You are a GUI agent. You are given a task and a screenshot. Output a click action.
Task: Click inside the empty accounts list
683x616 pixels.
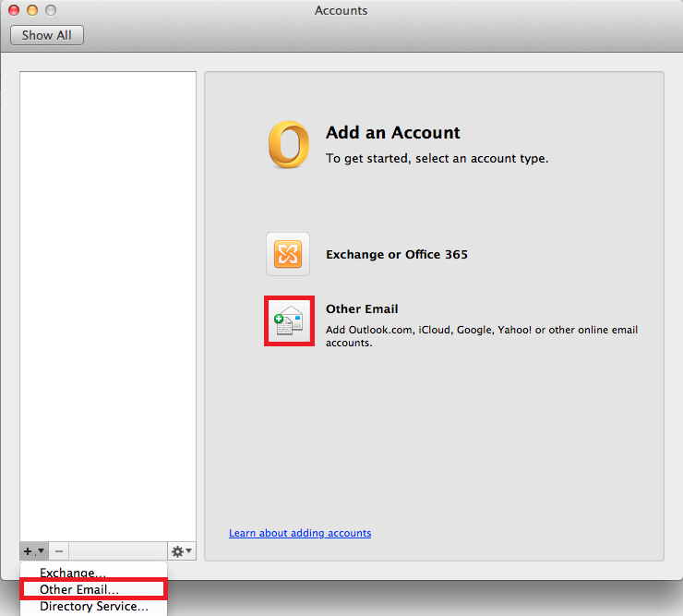point(108,305)
